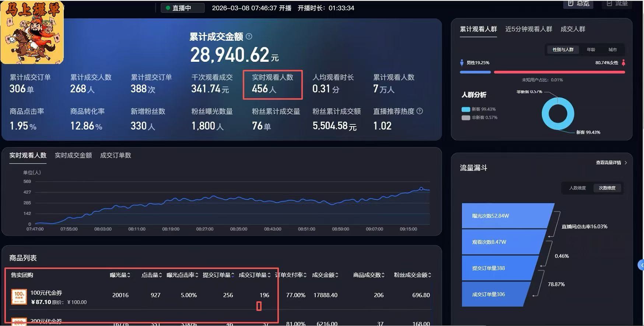Switch to the 累计观看人群 tab
The width and height of the screenshot is (644, 326).
(x=478, y=29)
